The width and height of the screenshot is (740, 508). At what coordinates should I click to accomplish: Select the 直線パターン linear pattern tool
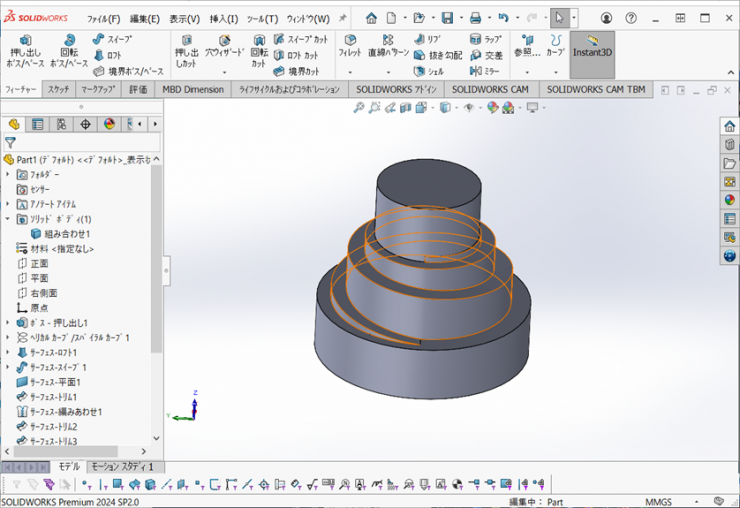(388, 45)
